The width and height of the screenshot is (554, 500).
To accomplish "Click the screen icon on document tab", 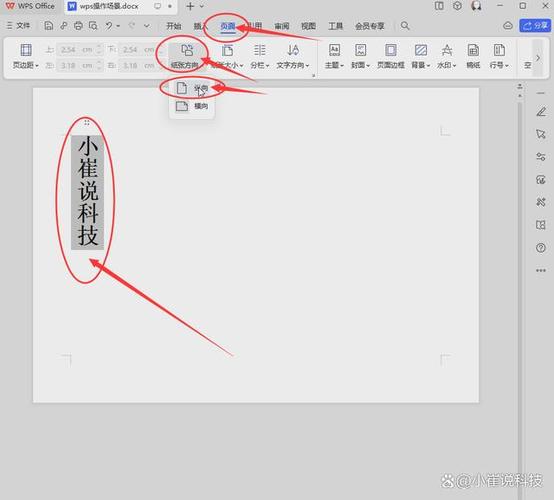I will pyautogui.click(x=158, y=6).
